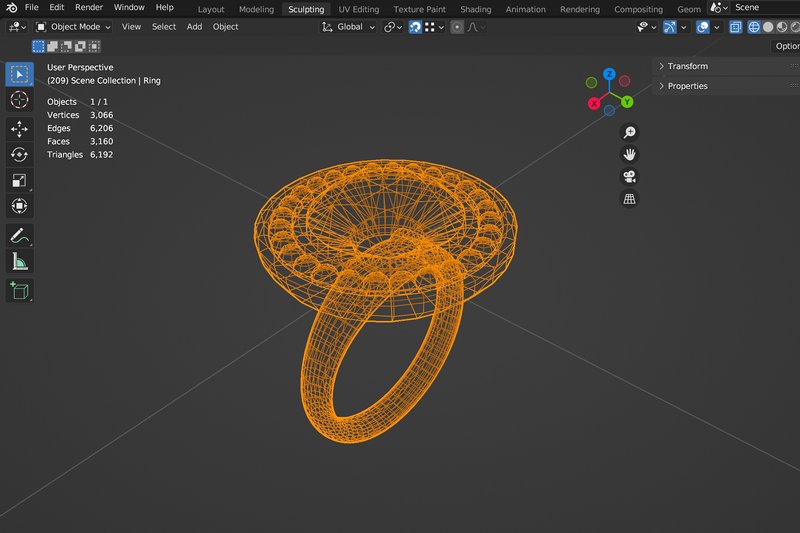Open the Window menu
Image resolution: width=800 pixels, height=533 pixels.
[129, 8]
